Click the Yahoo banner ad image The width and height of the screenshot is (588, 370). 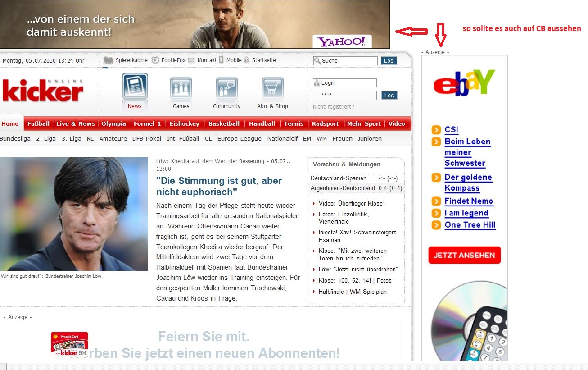[195, 24]
